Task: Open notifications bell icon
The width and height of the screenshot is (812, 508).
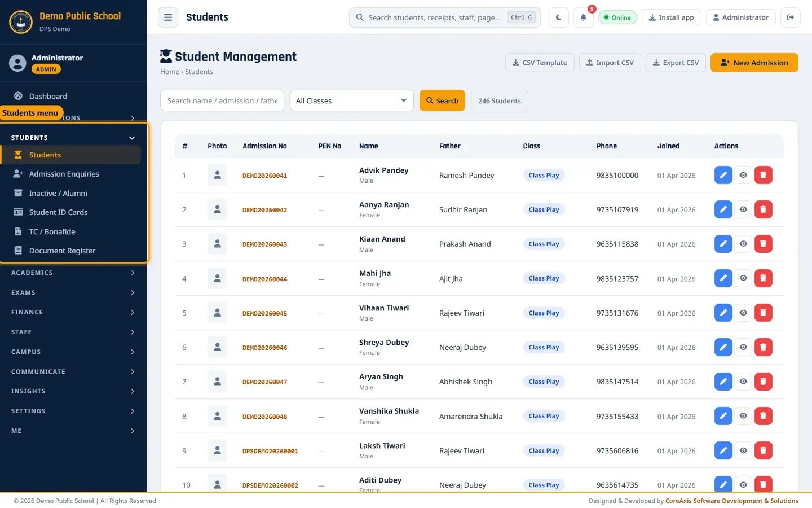Action: click(x=584, y=17)
